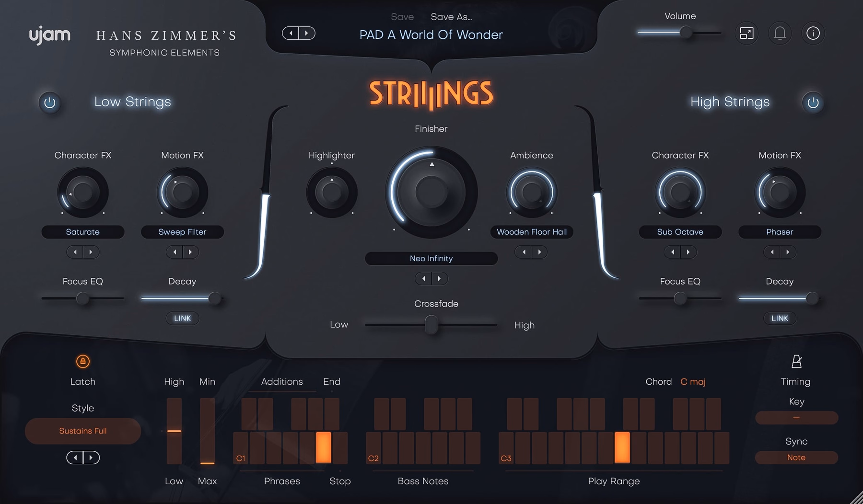Click the Volume slider handle
The height and width of the screenshot is (504, 863).
coord(686,33)
